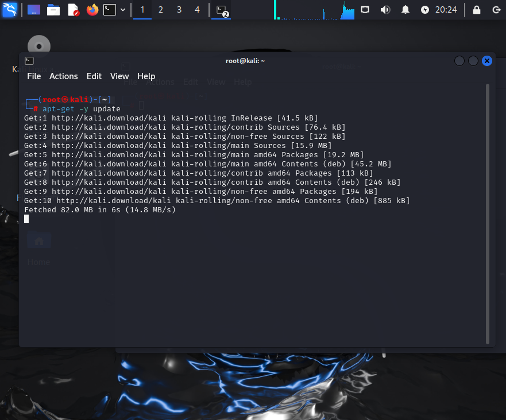Minimize the root@kali terminal window
This screenshot has height=420, width=506.
click(x=459, y=61)
